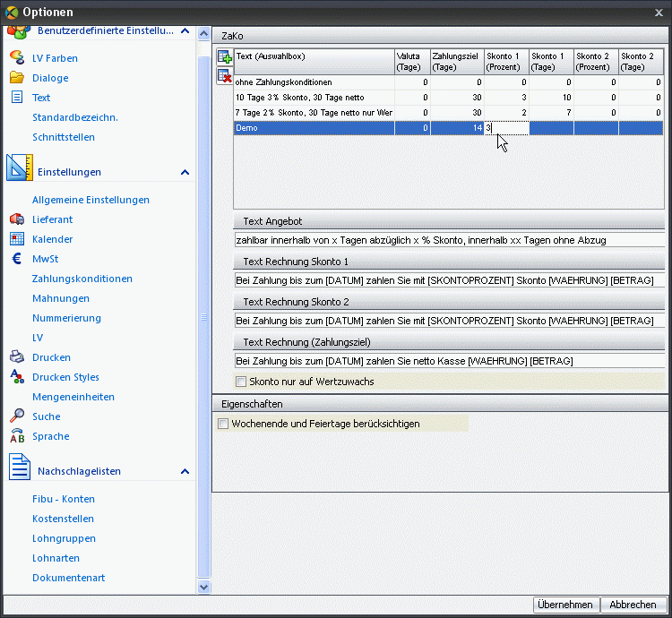
Task: Click the LV Farben palette icon
Action: (x=17, y=57)
